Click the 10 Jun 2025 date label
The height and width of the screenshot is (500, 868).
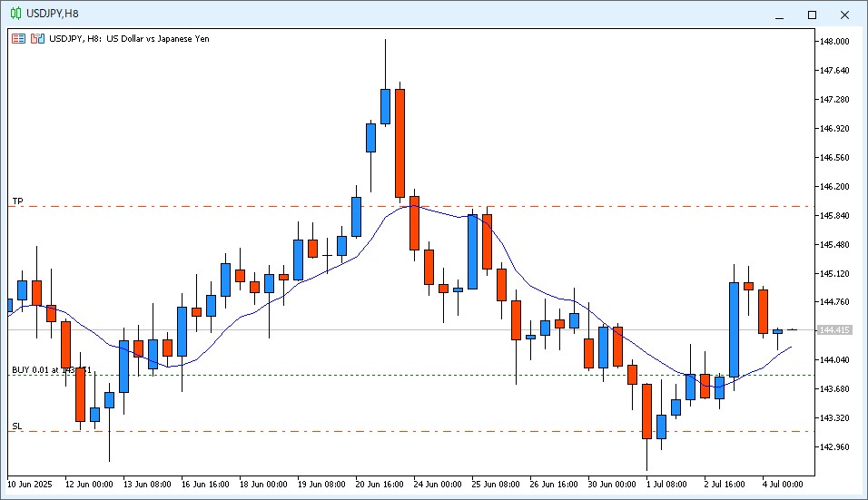[29, 485]
